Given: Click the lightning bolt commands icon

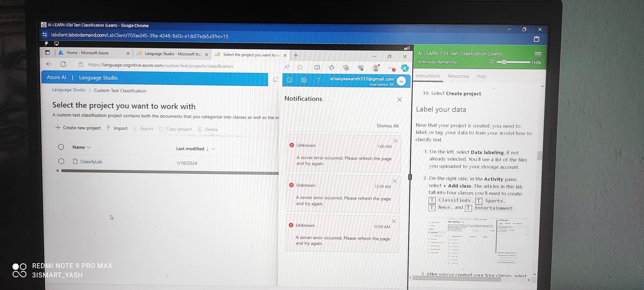Looking at the screenshot, I should 47,43.
